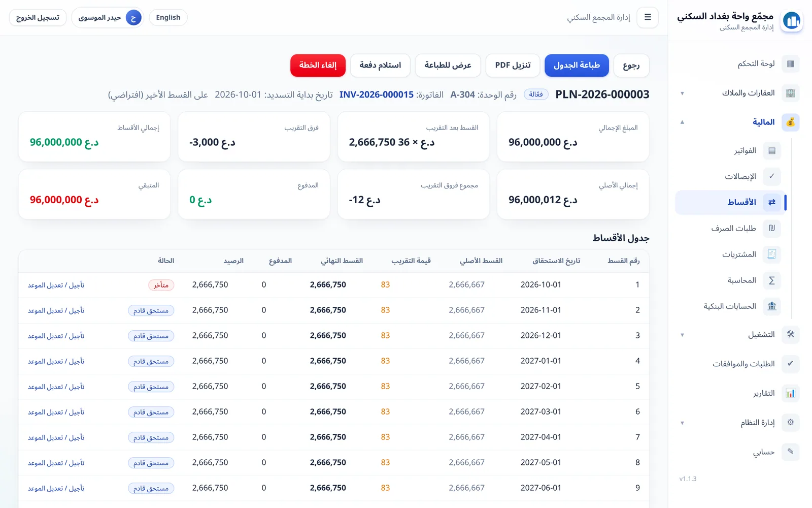
Task: Click the إلغاء الخطة red button
Action: pyautogui.click(x=318, y=66)
